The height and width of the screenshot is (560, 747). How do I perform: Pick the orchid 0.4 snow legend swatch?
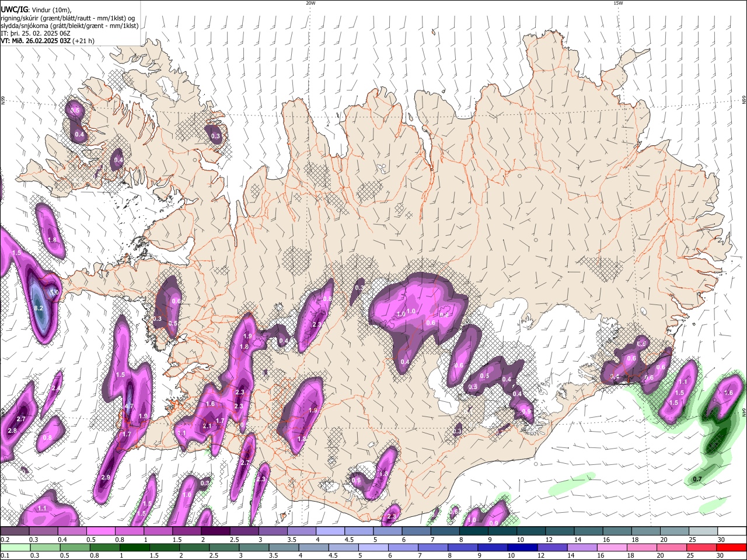click(72, 531)
